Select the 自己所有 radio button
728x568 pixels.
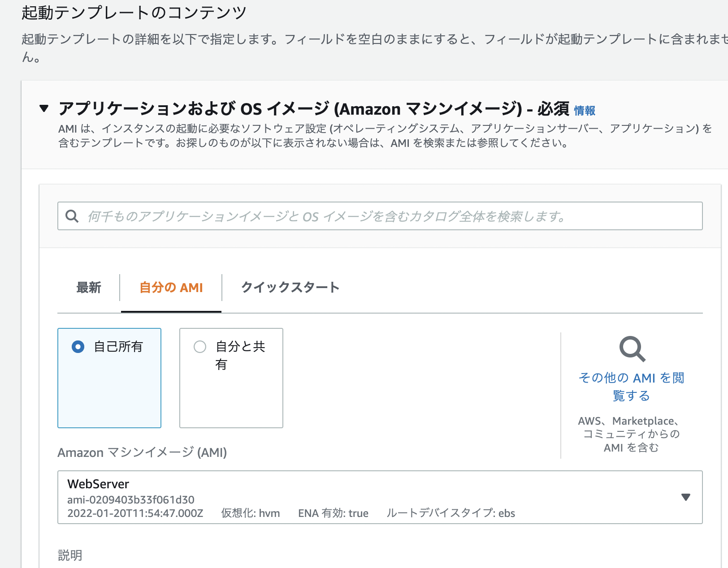77,346
